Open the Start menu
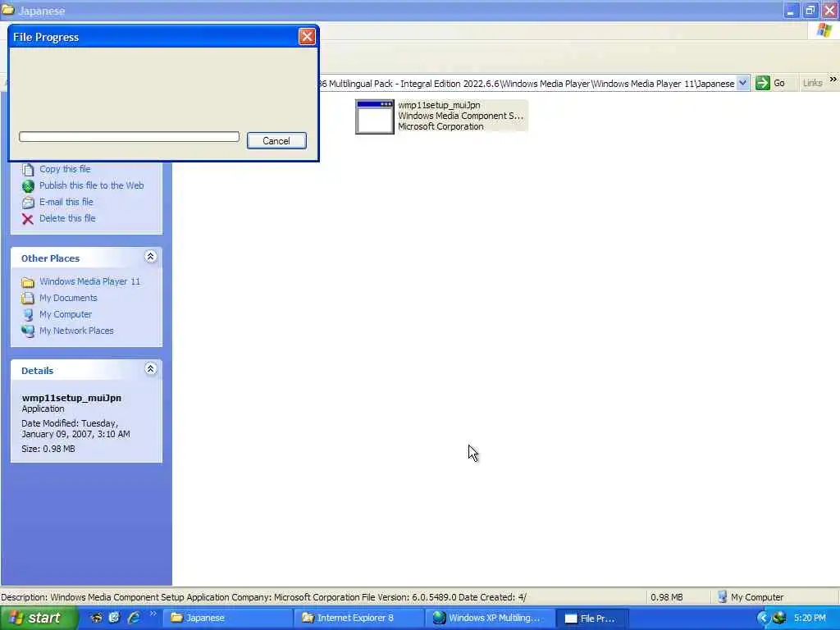 pos(39,618)
